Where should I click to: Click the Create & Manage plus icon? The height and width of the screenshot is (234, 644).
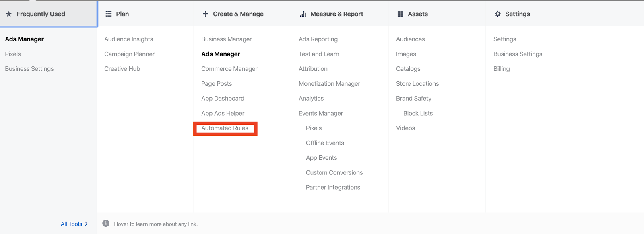[x=205, y=14]
